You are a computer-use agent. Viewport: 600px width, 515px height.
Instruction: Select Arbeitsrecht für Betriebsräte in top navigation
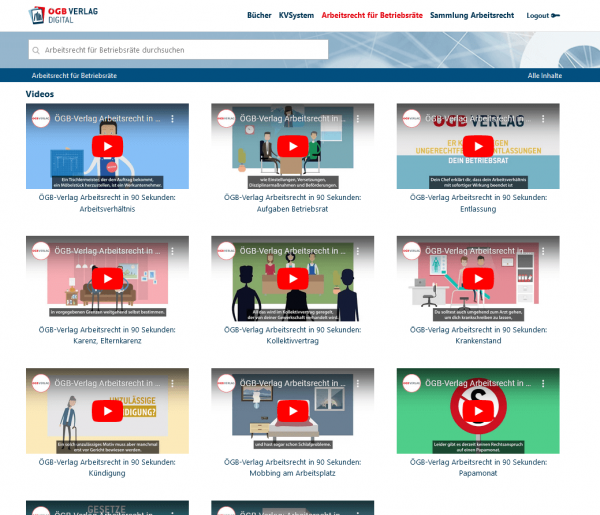[x=372, y=15]
